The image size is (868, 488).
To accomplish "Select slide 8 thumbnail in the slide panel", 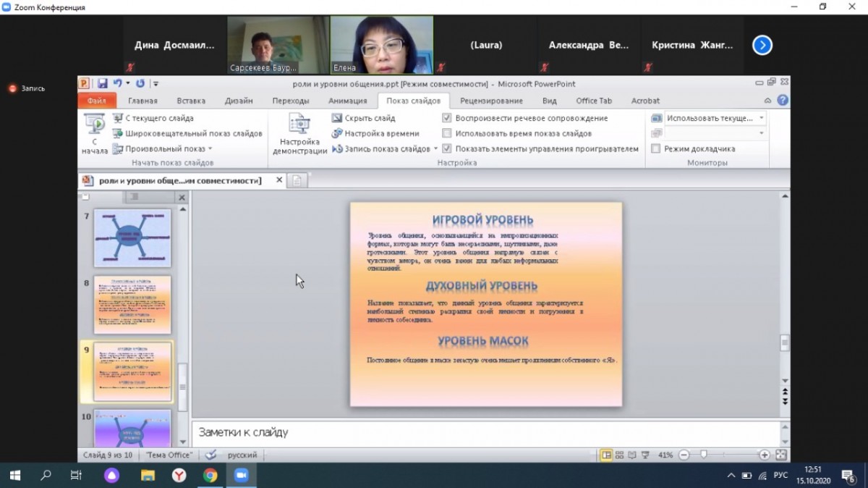I will click(132, 304).
